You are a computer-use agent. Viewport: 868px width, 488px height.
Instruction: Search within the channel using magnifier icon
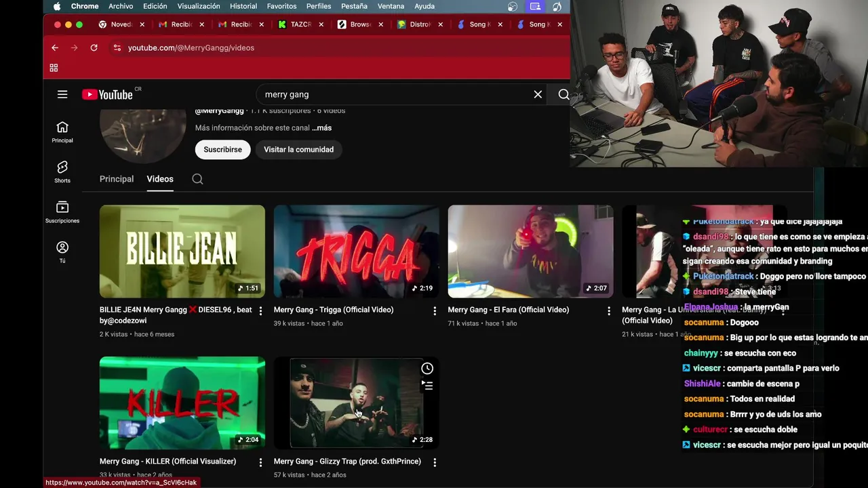click(197, 179)
